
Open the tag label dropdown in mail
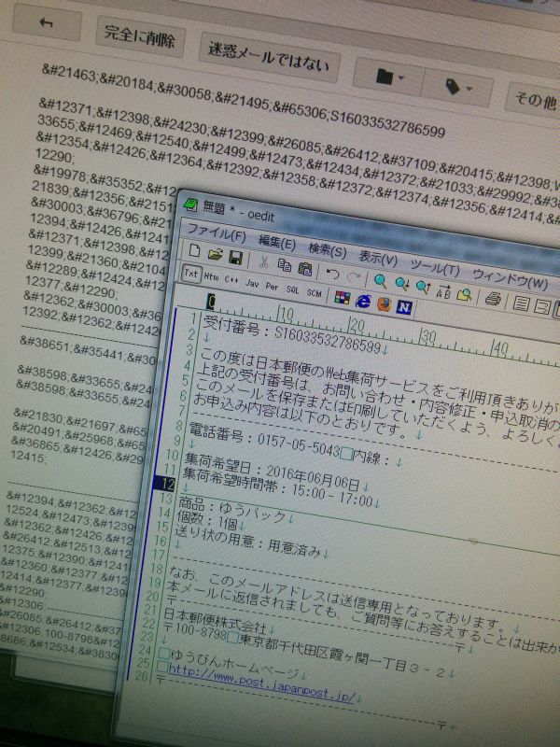tap(458, 87)
